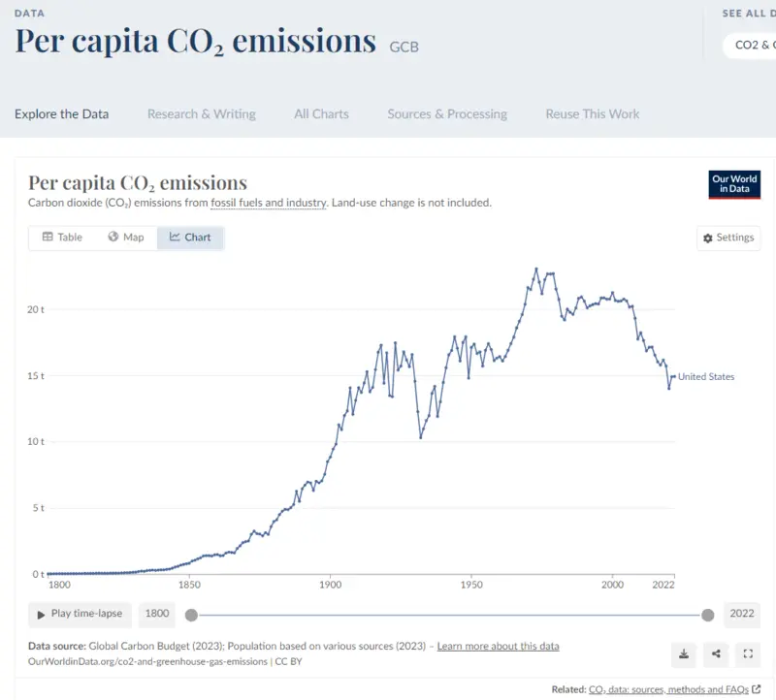Switch to the Map view
The image size is (776, 700).
126,238
